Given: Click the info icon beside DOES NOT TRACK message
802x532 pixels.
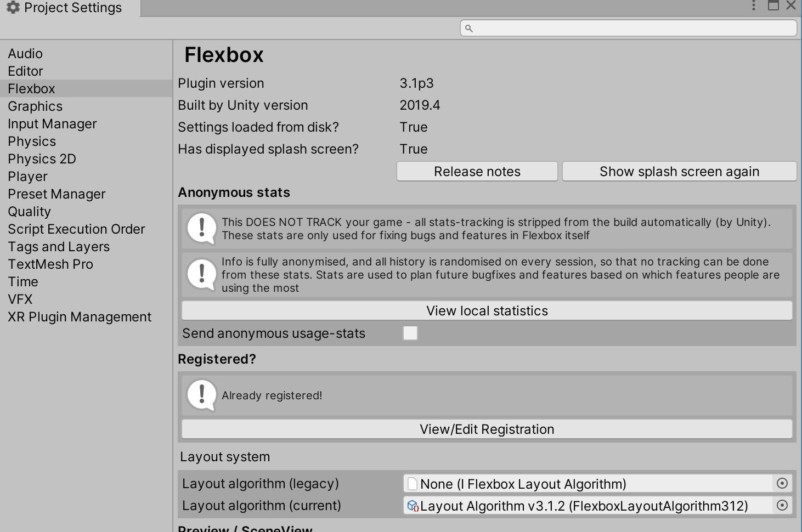Looking at the screenshot, I should (201, 228).
